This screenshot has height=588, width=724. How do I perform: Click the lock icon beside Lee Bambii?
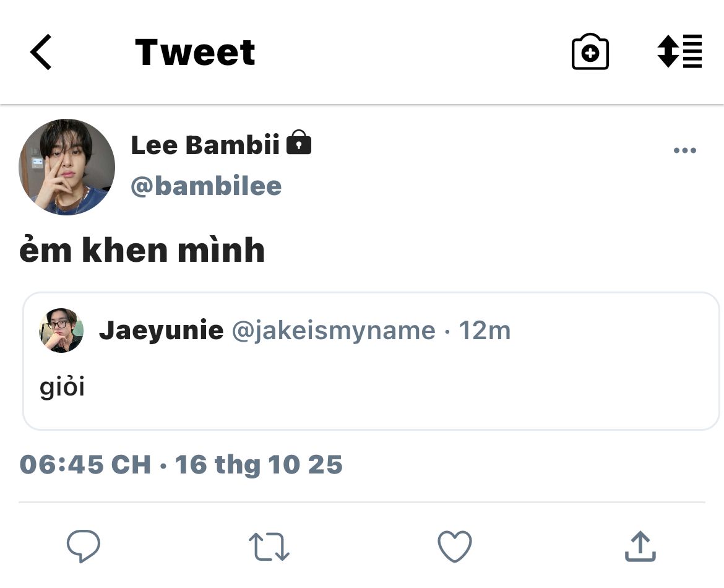[x=299, y=143]
